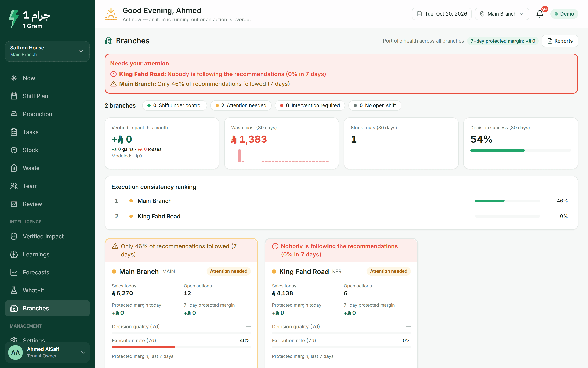Click the Team people icon
This screenshot has width=588, height=368.
pyautogui.click(x=14, y=186)
